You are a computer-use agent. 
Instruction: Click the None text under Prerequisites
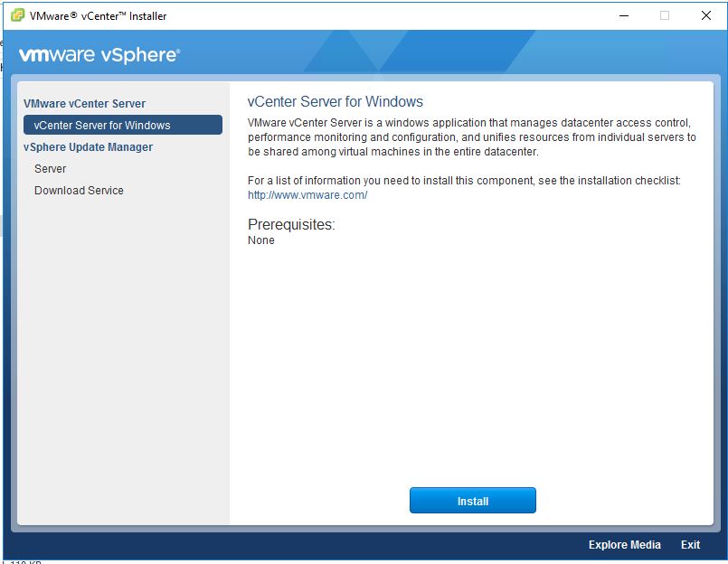[261, 240]
